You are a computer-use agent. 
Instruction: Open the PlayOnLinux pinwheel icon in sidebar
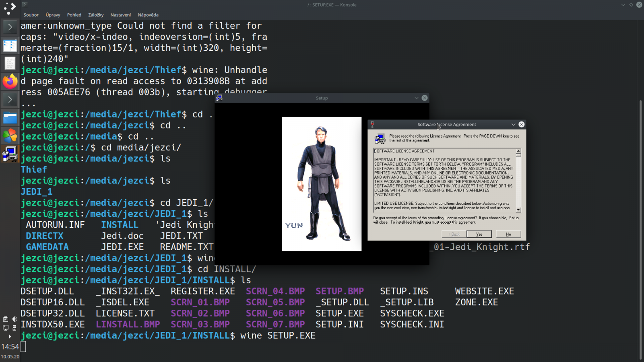click(x=10, y=136)
